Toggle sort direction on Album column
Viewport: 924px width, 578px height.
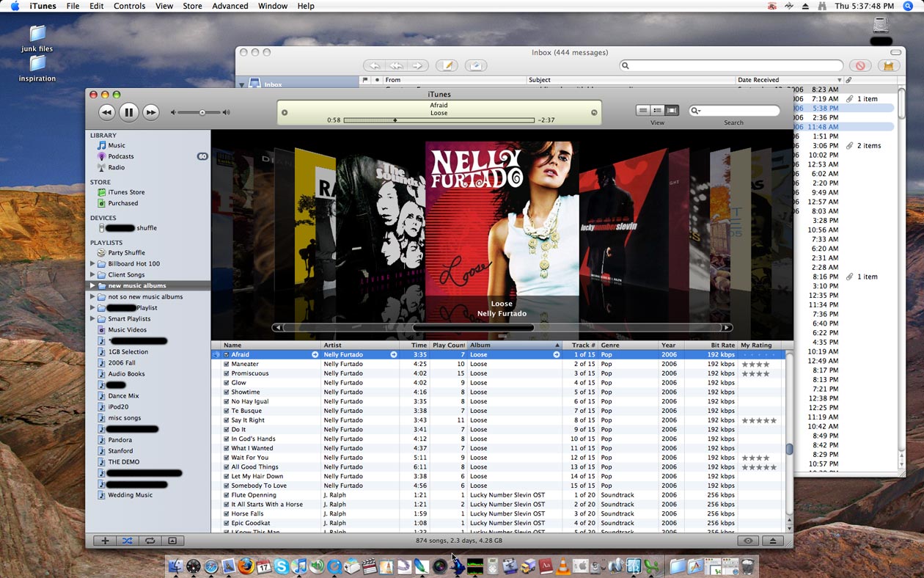tap(557, 345)
